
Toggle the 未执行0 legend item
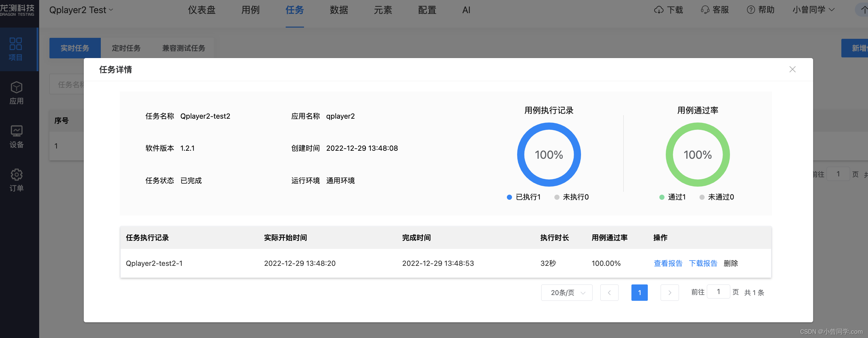click(x=571, y=197)
